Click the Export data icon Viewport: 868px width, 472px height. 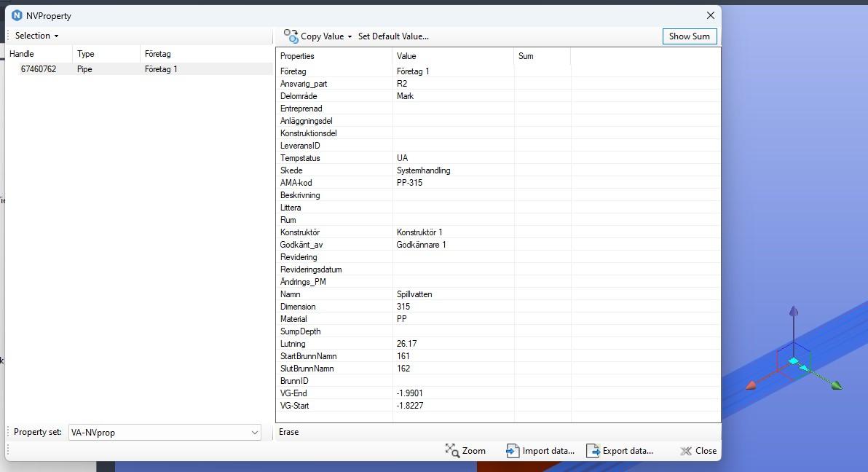[x=593, y=451]
